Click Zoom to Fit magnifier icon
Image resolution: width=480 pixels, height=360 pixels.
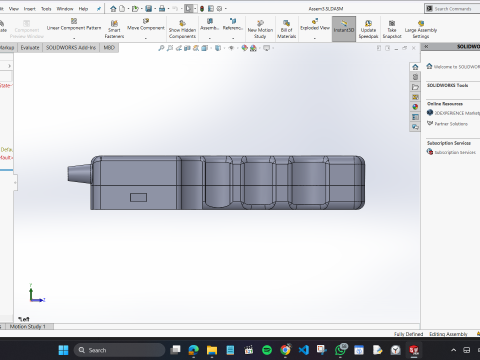coord(161,48)
